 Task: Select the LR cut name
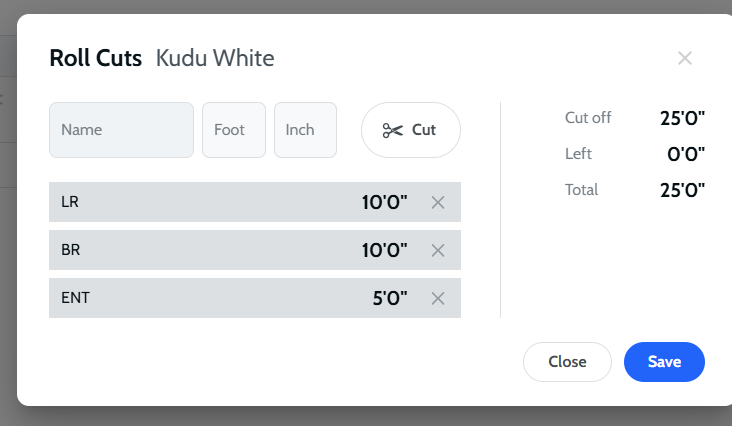pos(70,202)
